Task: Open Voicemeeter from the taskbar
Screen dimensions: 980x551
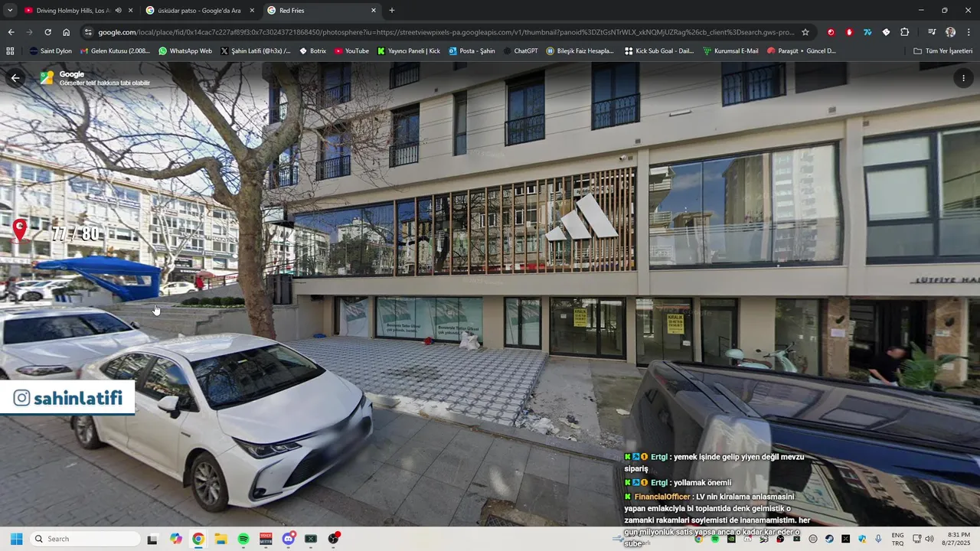Action: click(266, 539)
